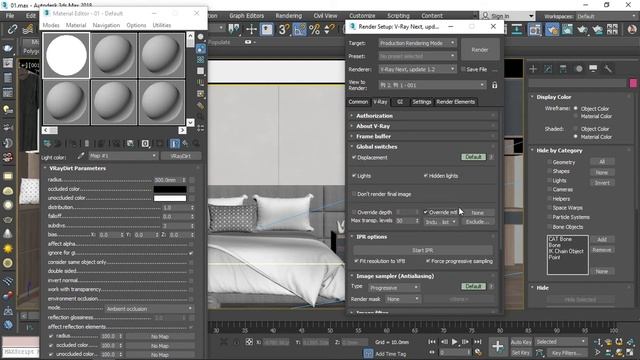The width and height of the screenshot is (640, 360).
Task: Open the VRayDirt mode dropdown
Action: tap(149, 309)
